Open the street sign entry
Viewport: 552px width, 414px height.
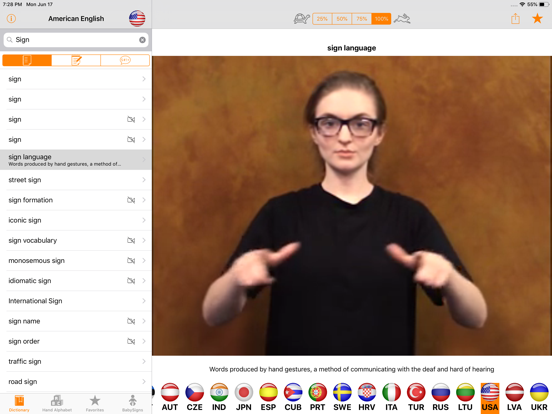coord(76,180)
